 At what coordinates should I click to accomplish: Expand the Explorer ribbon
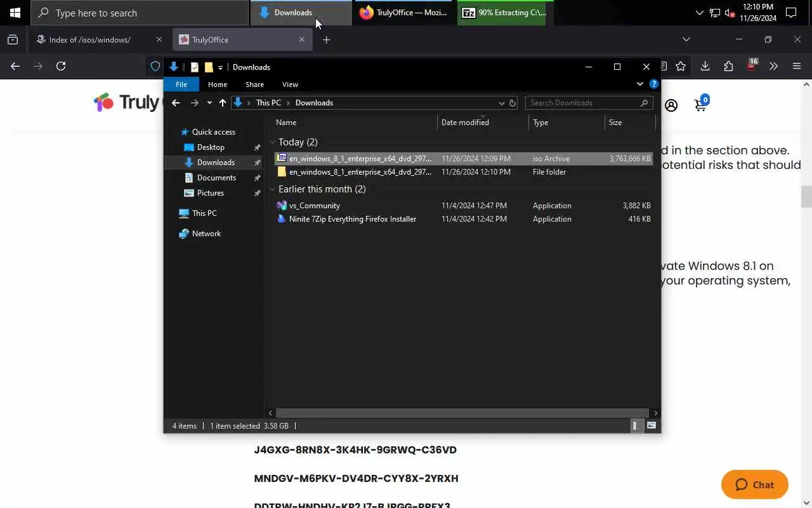click(x=639, y=84)
